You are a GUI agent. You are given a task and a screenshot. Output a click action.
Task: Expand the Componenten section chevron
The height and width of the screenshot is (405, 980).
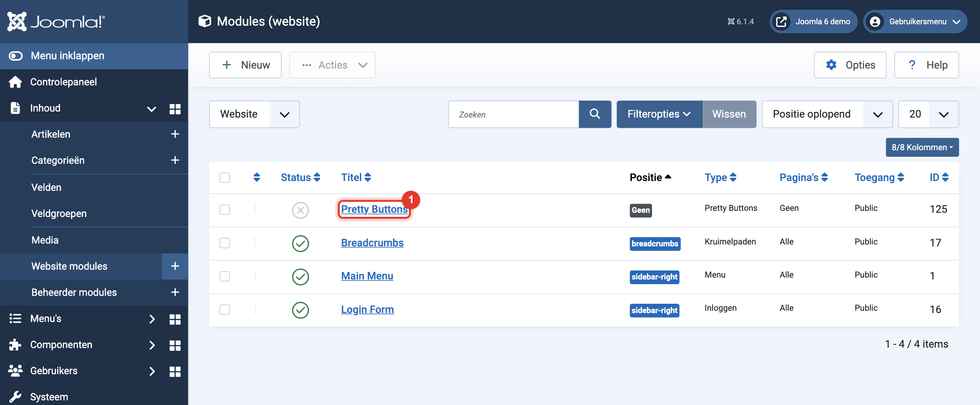point(152,345)
